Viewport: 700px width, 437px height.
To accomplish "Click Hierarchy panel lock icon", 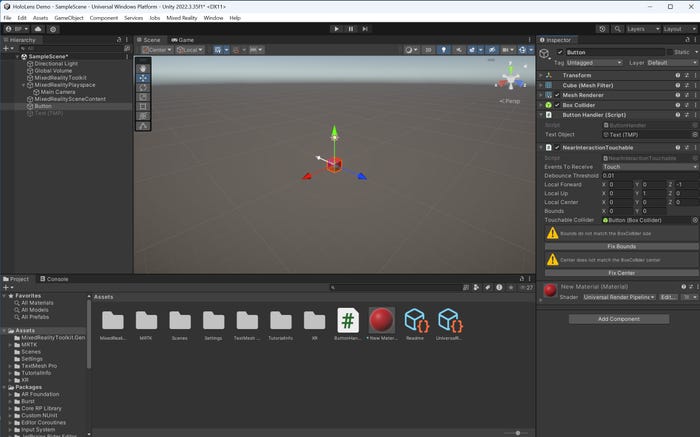I will click(119, 40).
